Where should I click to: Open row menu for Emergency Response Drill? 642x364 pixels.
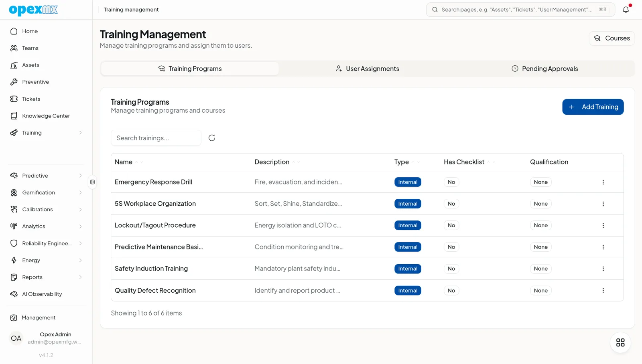[603, 182]
